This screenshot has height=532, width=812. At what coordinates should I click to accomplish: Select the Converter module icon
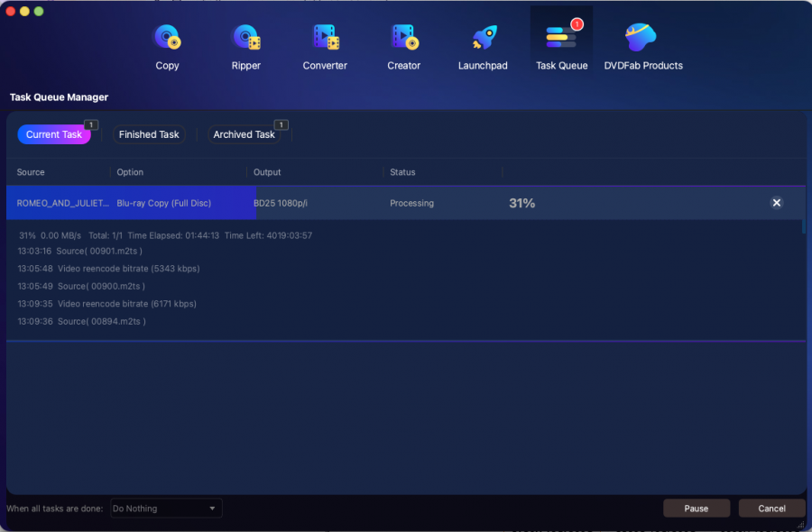coord(325,38)
